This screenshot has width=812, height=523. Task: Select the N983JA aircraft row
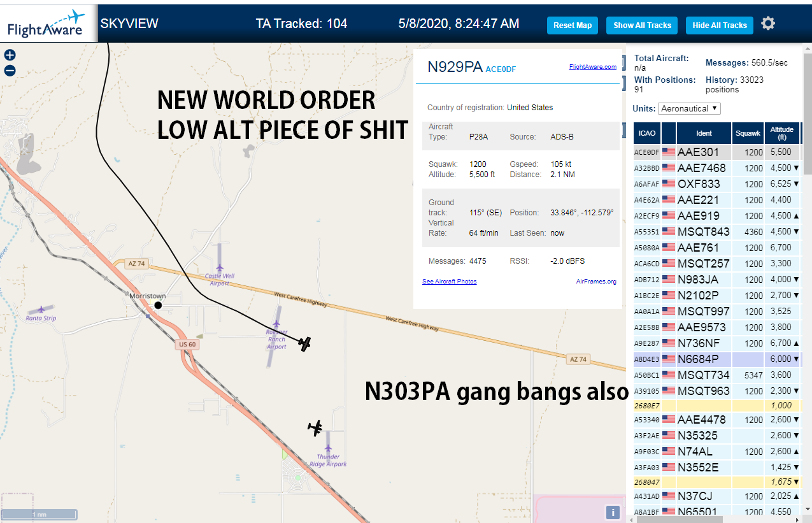(716, 280)
